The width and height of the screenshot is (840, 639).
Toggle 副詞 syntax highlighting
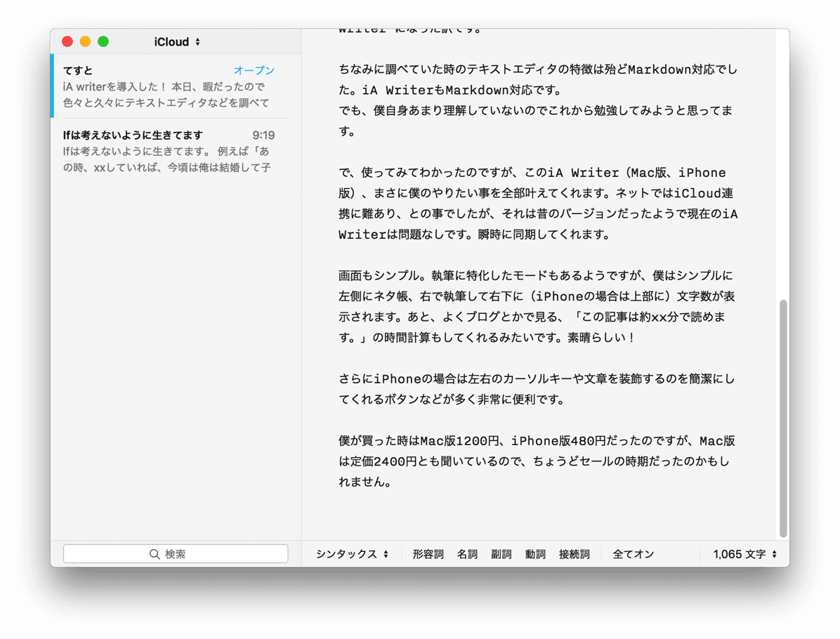[501, 554]
